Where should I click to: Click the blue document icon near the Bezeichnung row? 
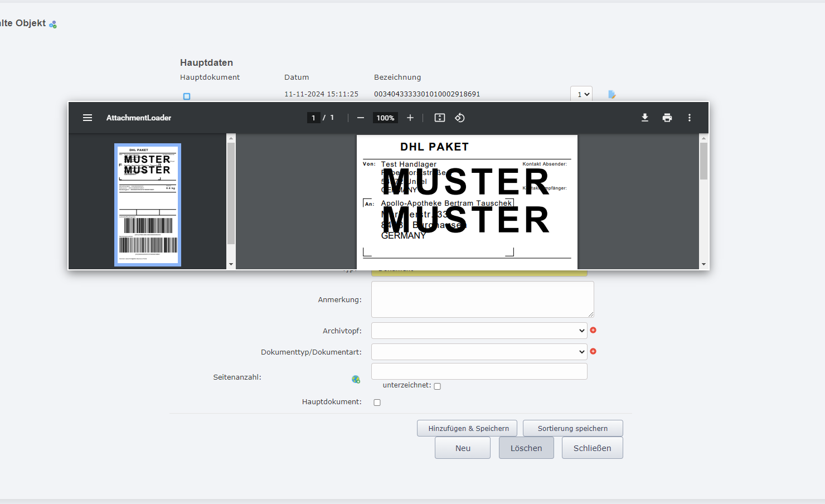point(612,94)
